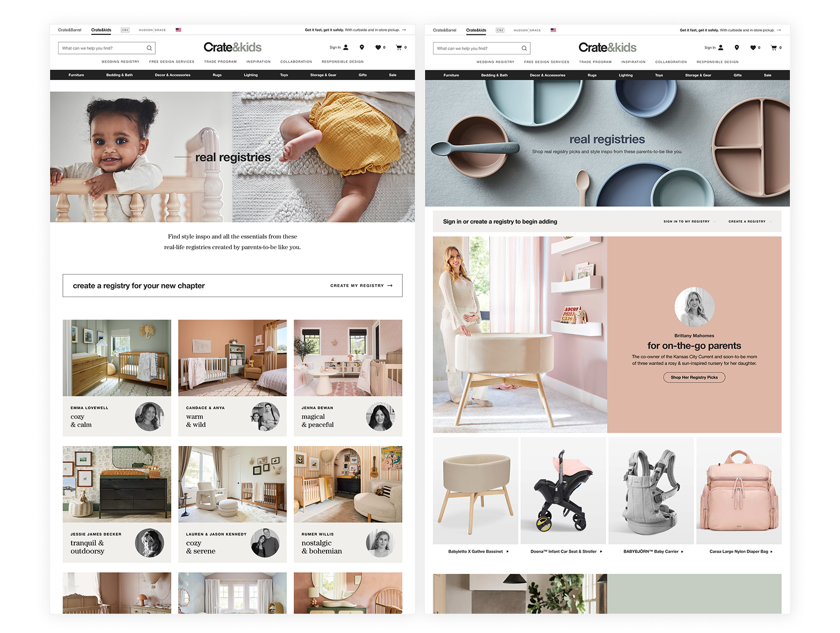
Task: Open Decor & Accessories menu in the left page
Action: [x=172, y=75]
